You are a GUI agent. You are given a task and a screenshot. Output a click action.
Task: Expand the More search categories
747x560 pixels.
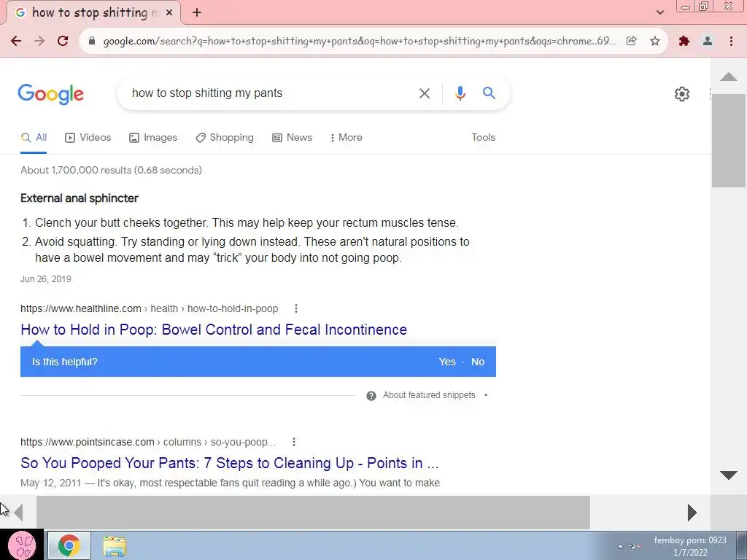[x=347, y=138]
